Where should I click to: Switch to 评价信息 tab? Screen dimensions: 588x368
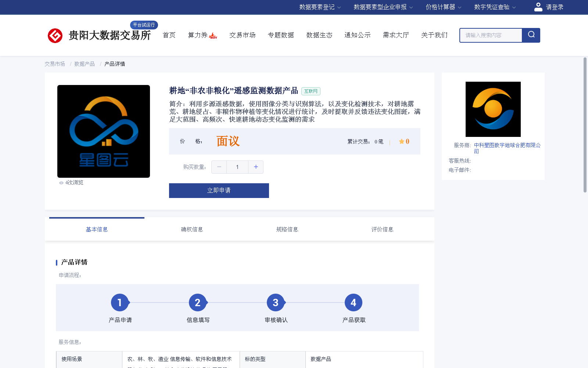coord(382,230)
